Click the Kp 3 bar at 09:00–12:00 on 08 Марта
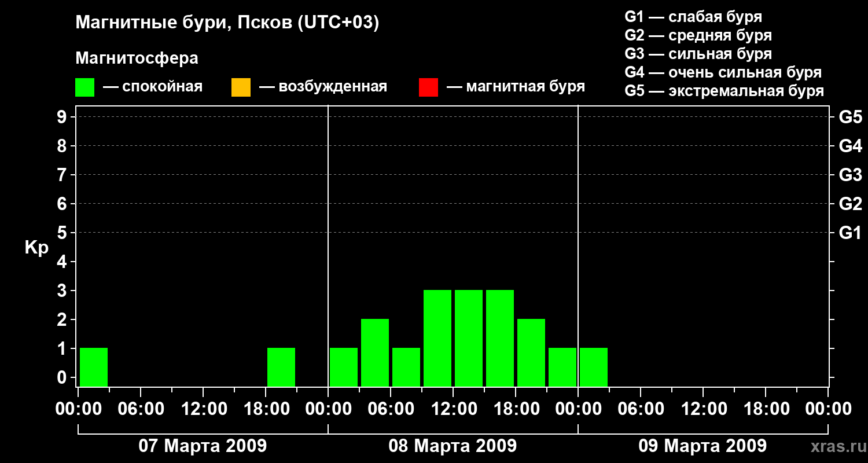Screen dimensions: 868x463 click(x=437, y=338)
